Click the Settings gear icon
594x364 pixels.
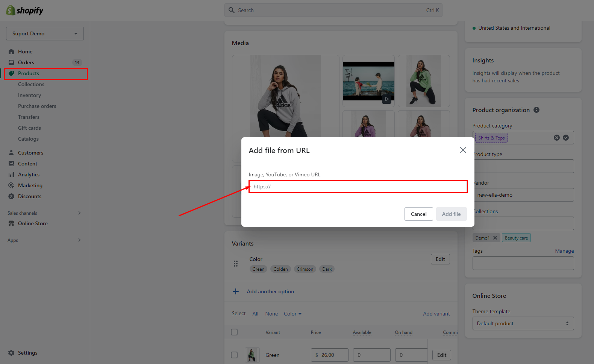click(x=11, y=353)
